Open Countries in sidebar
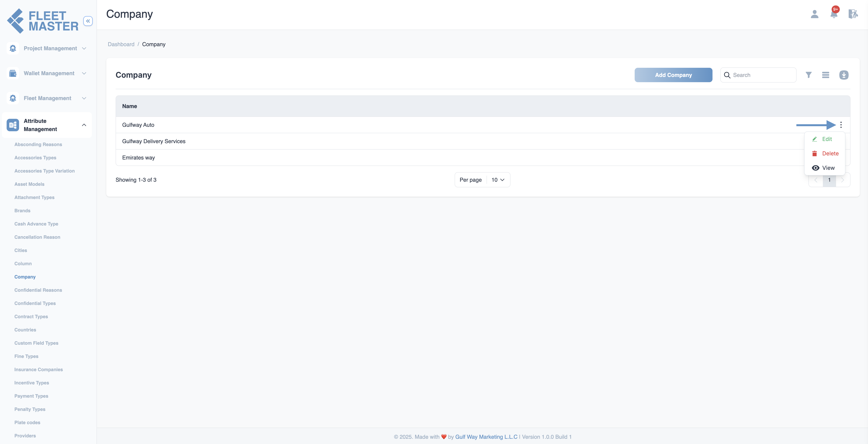This screenshot has height=444, width=868. pos(25,330)
